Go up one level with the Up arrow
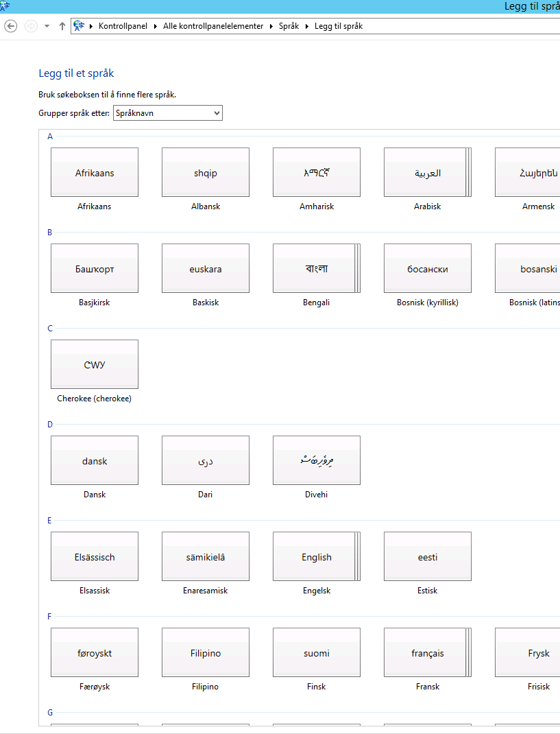The height and width of the screenshot is (734, 560). click(x=62, y=26)
